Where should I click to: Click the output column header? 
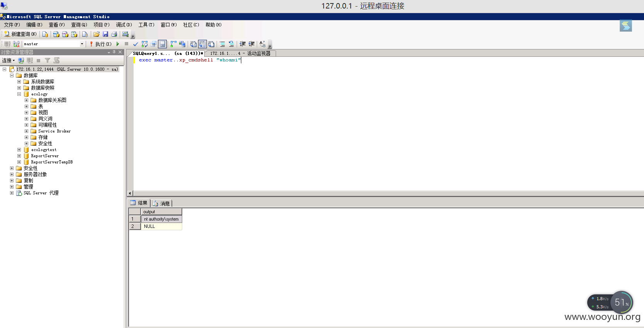pos(161,212)
